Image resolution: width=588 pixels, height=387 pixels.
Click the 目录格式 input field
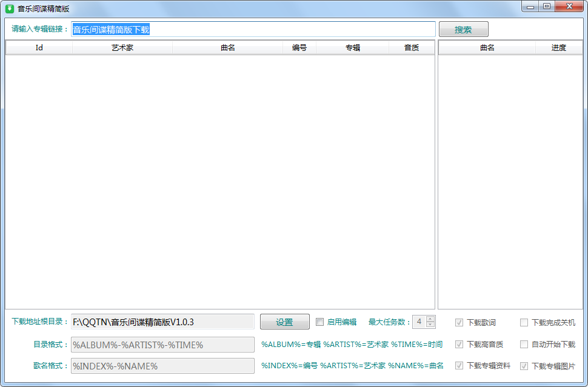[x=162, y=345]
